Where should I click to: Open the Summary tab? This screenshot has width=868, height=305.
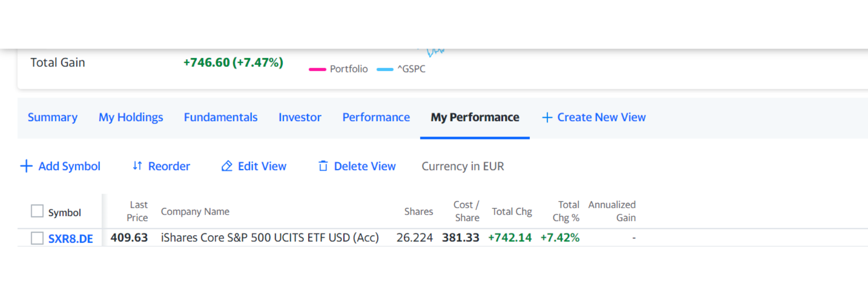point(53,117)
